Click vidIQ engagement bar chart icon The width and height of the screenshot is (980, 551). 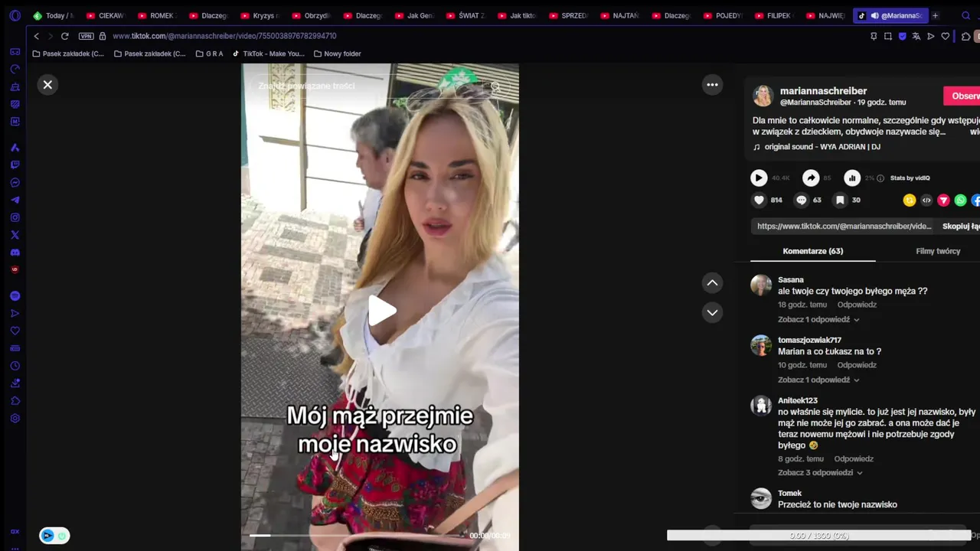(852, 178)
